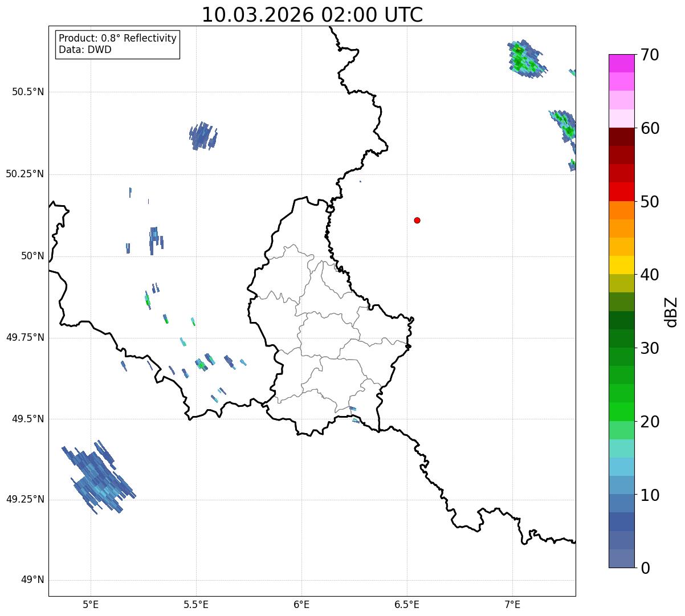Click the 49°N latitude label
This screenshot has height=616, width=685.
pyautogui.click(x=32, y=580)
